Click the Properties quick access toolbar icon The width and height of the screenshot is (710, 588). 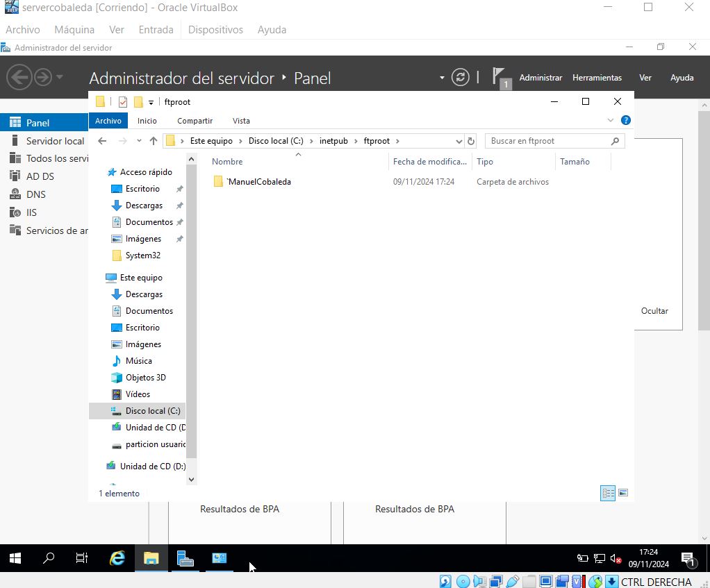(x=123, y=102)
